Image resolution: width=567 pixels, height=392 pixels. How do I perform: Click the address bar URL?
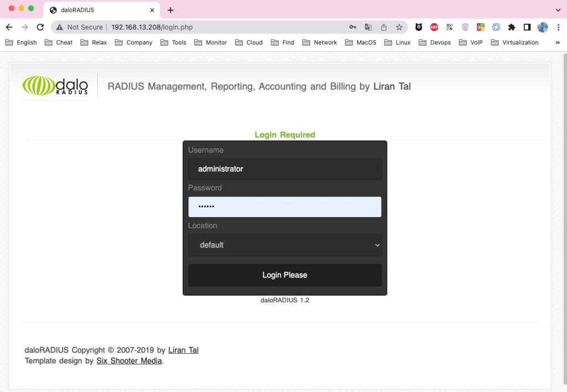[152, 27]
